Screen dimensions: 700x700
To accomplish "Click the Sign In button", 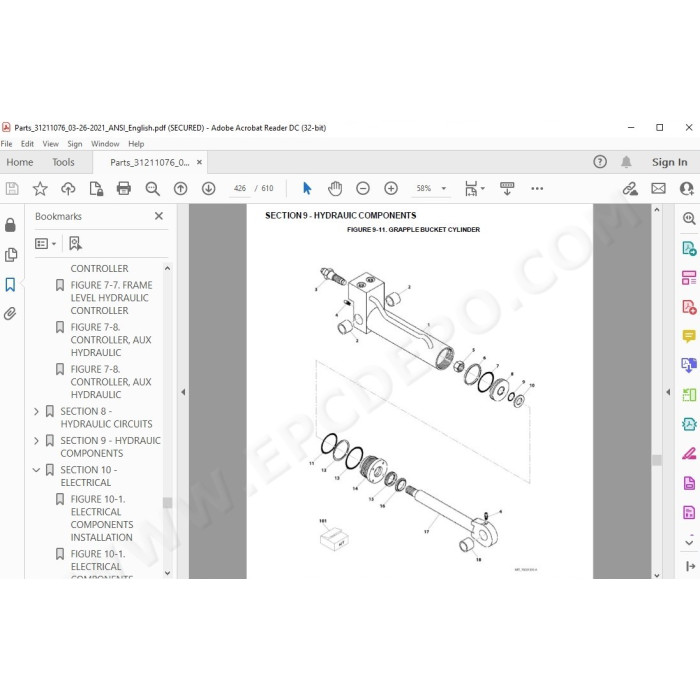I will pyautogui.click(x=669, y=162).
